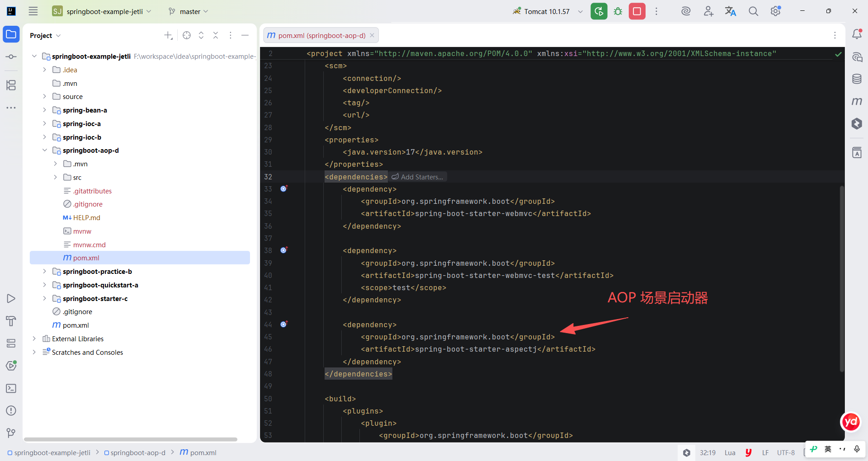Open the Git tool window icon
The width and height of the screenshot is (868, 461).
click(x=11, y=433)
